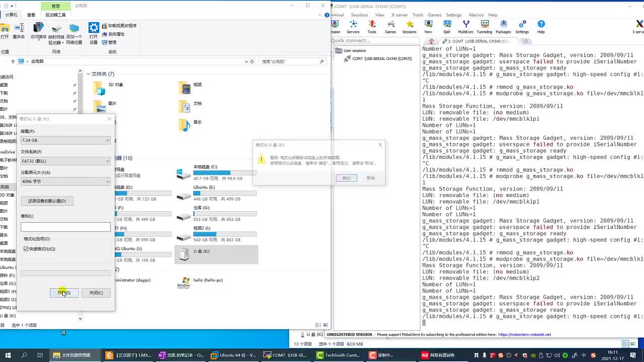The width and height of the screenshot is (644, 362).
Task: Open the Sessions star icon in MobaXterm
Action: point(410,27)
